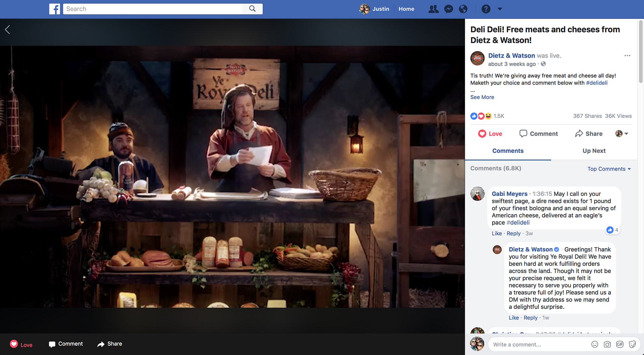Open the 1w timestamp on Dietz reply

pos(546,318)
